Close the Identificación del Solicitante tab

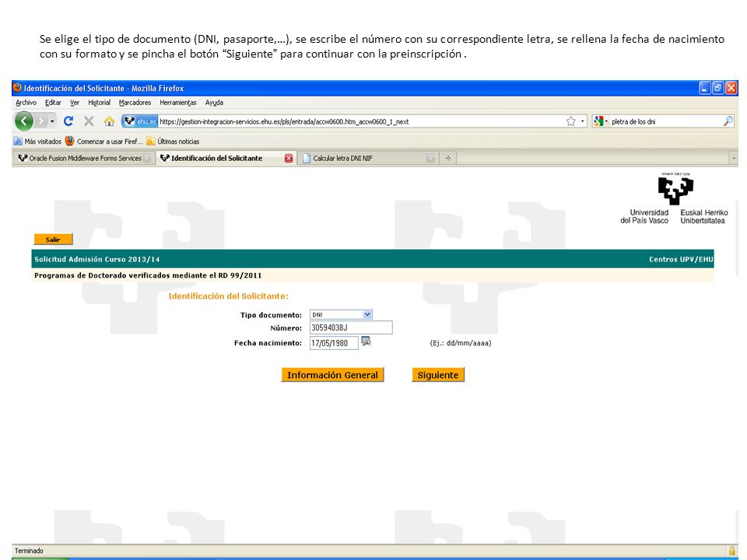tap(288, 158)
